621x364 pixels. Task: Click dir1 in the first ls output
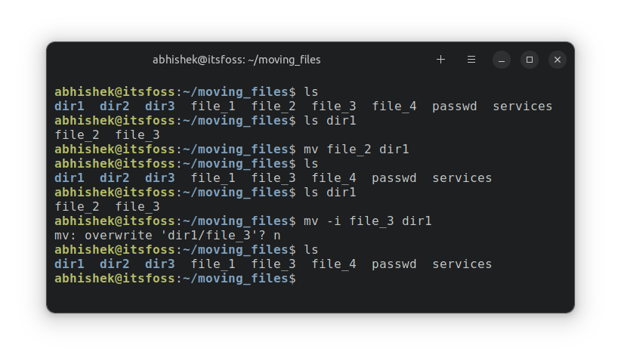pos(70,106)
